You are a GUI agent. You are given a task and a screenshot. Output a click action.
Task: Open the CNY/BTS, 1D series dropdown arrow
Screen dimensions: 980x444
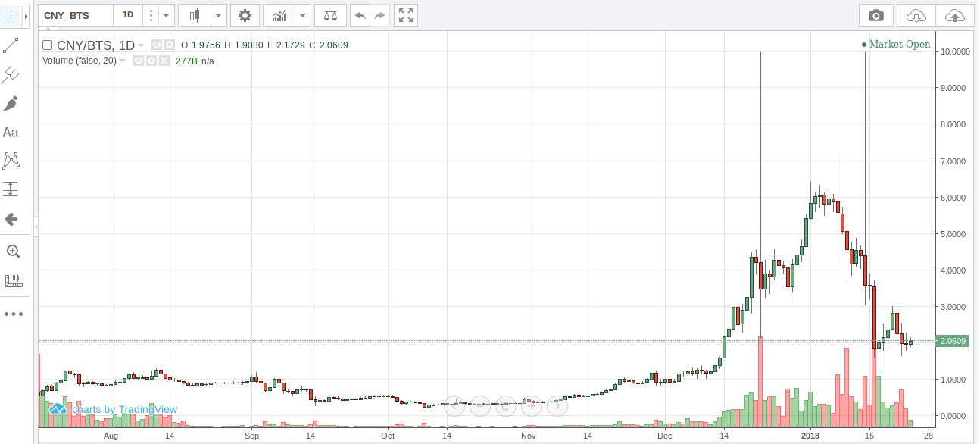point(141,45)
